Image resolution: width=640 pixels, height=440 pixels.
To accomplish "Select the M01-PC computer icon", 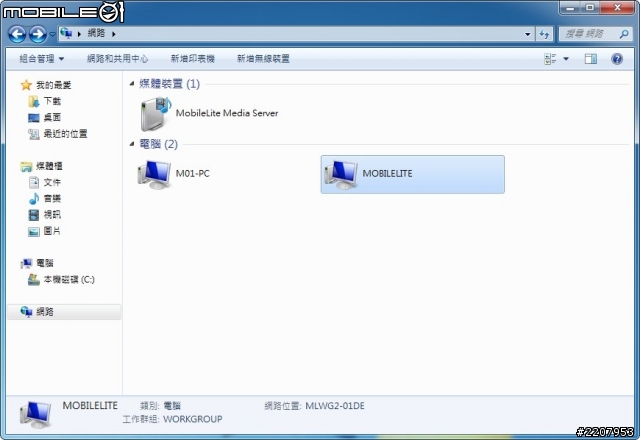I will coord(154,174).
